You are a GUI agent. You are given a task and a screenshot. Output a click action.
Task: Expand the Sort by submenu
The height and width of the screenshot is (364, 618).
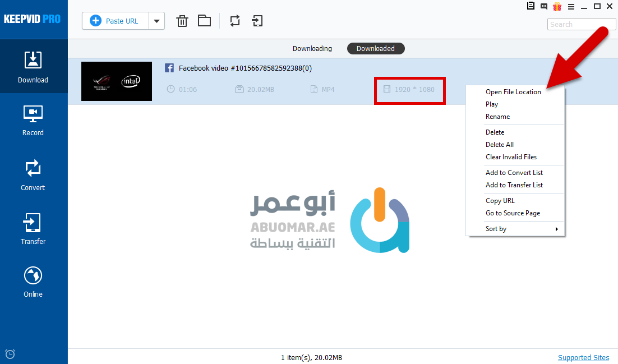[x=515, y=229]
